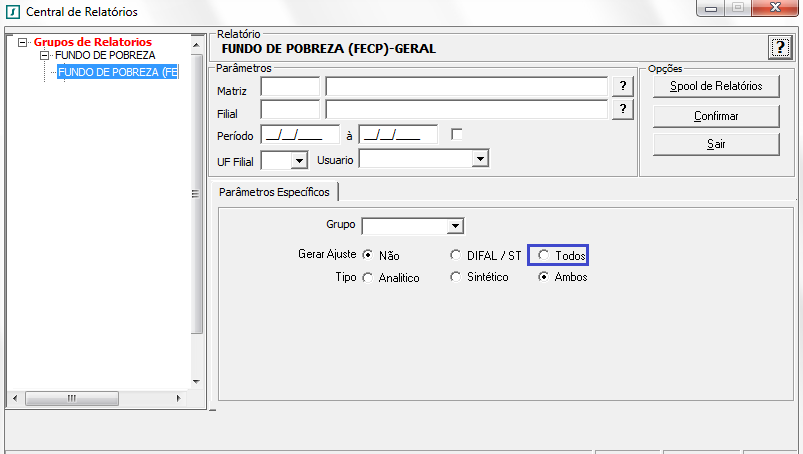The image size is (803, 454).
Task: Close the Central de Relatórios window
Action: click(776, 8)
